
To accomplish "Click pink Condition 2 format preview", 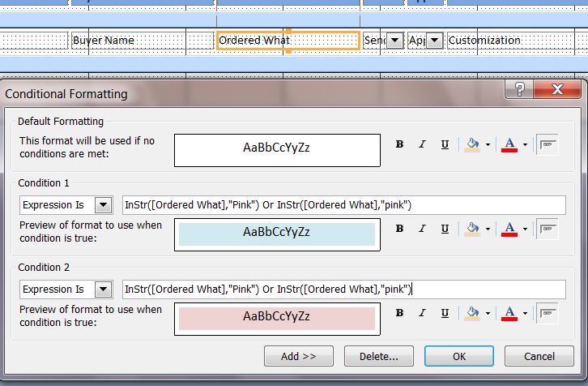I will pos(277,319).
